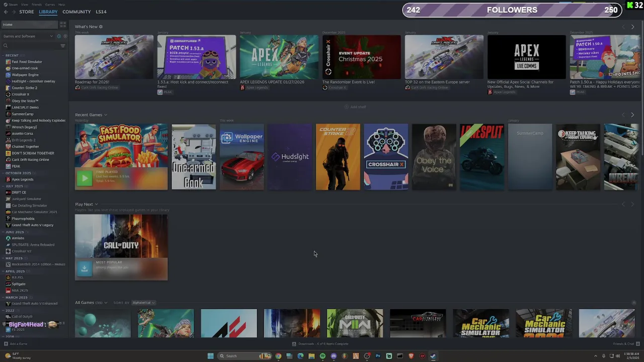Open the Steam menu
The image size is (644, 362).
pyautogui.click(x=12, y=4)
